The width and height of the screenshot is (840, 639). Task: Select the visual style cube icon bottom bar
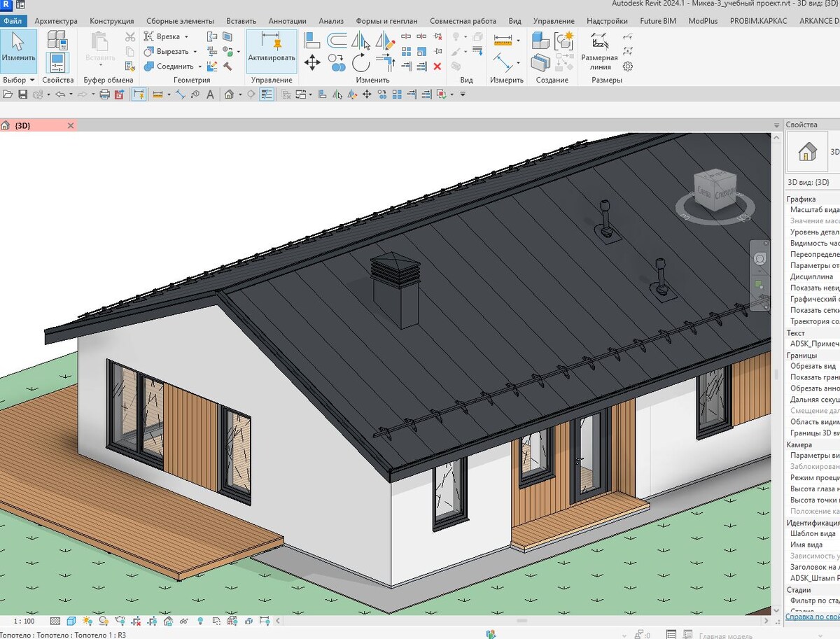[71, 620]
